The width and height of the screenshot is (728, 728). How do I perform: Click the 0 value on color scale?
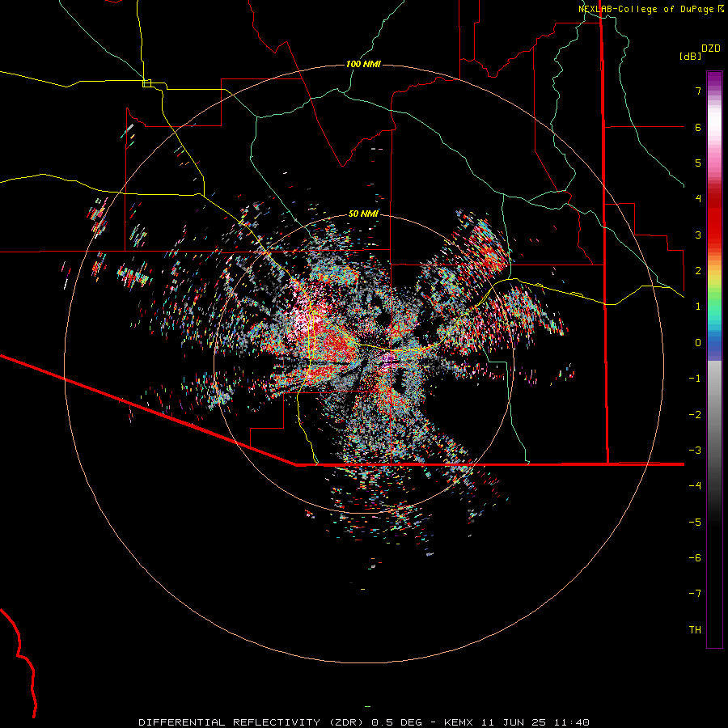698,343
